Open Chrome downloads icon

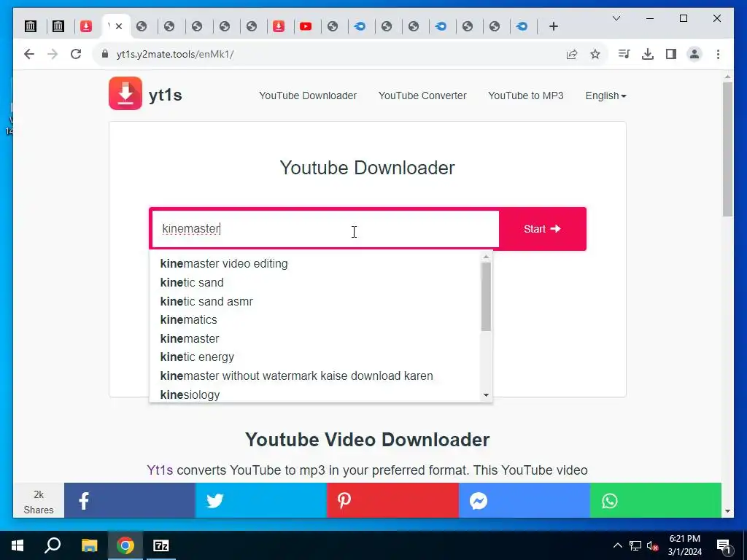point(648,54)
